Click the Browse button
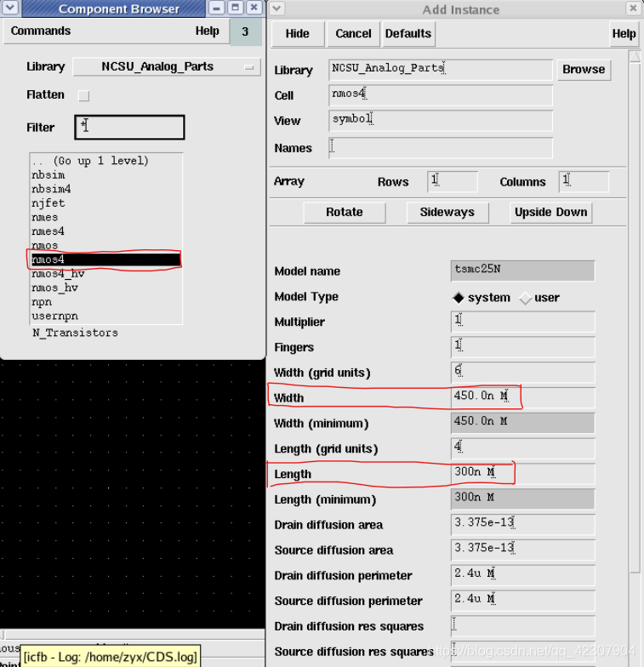This screenshot has height=667, width=644. click(584, 70)
